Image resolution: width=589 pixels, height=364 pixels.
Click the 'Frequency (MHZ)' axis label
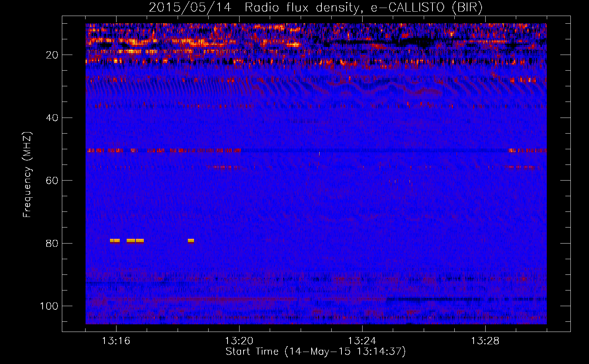28,174
